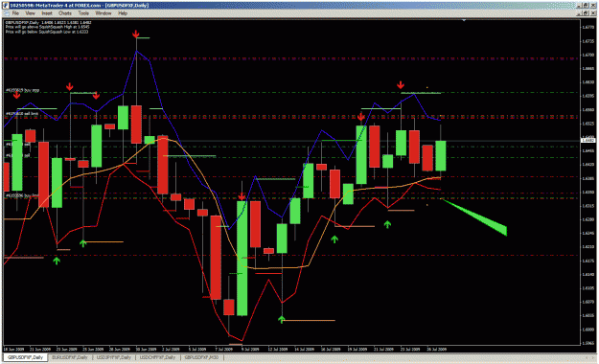The image size is (599, 364).
Task: Click the 'SquishSquash Low at 1.6333' text
Action: pos(64,32)
